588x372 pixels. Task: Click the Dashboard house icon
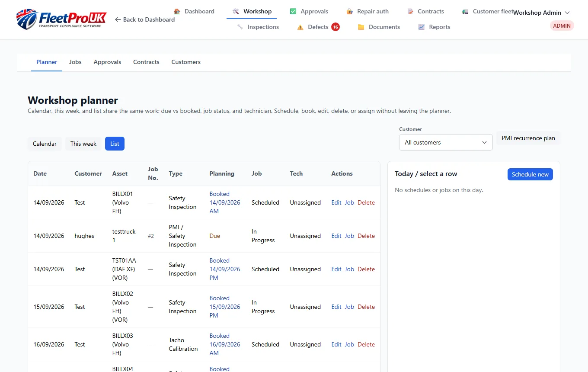point(177,11)
